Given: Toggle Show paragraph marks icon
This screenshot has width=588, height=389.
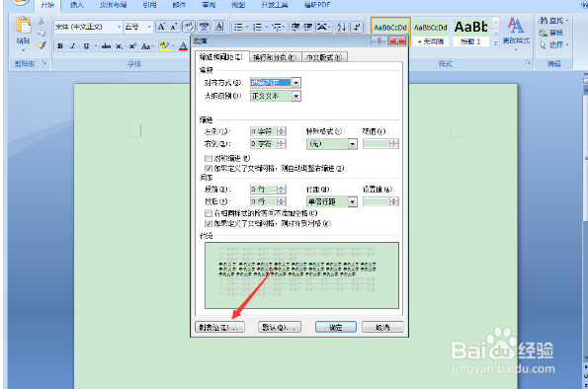Looking at the screenshot, I should coord(358,27).
